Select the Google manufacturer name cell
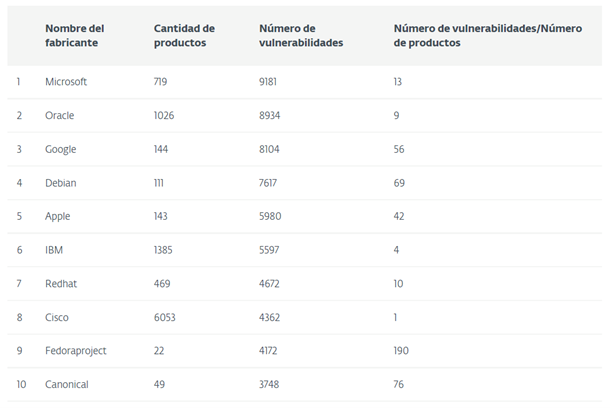This screenshot has height=408, width=610. tap(61, 149)
